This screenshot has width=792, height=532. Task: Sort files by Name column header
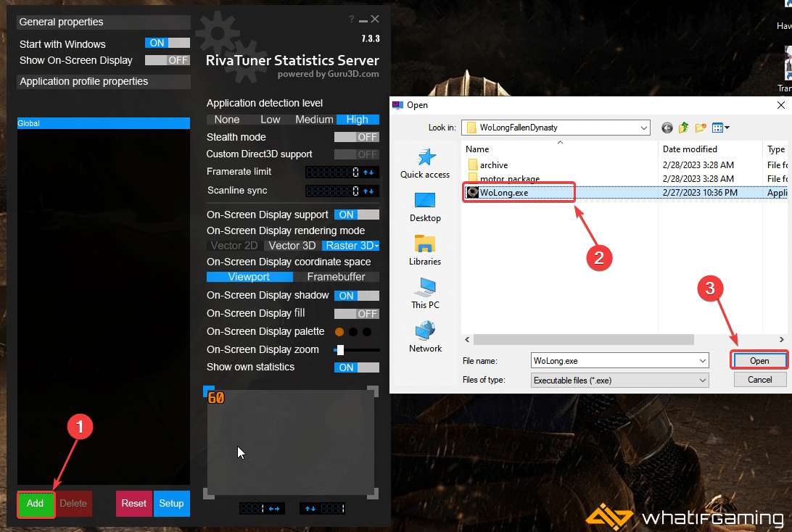(560, 149)
